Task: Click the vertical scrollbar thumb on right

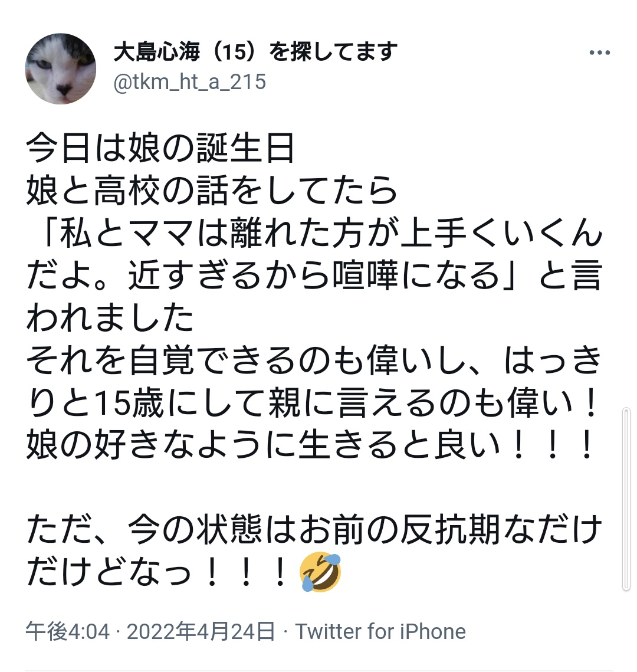Action: [626, 499]
